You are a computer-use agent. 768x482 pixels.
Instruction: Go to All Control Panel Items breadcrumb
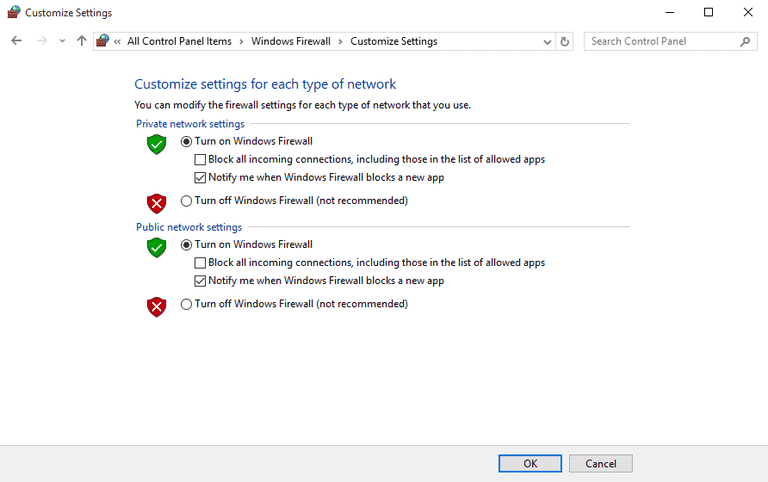tap(179, 42)
